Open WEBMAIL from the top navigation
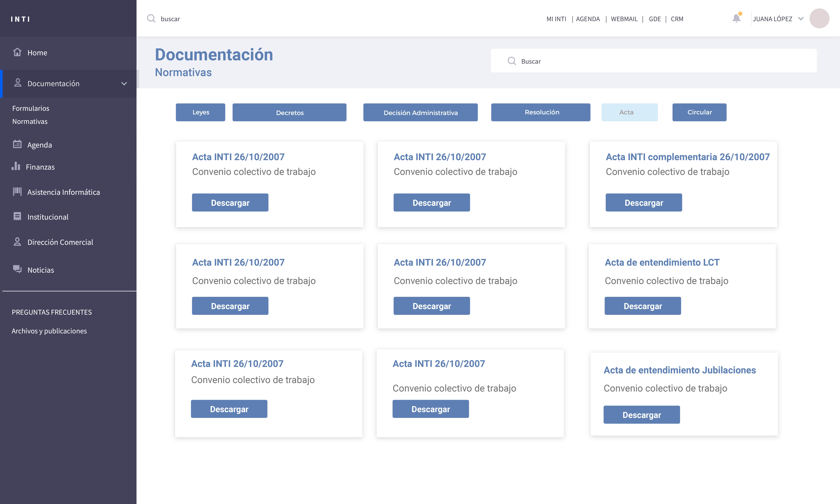840x504 pixels. pyautogui.click(x=624, y=19)
